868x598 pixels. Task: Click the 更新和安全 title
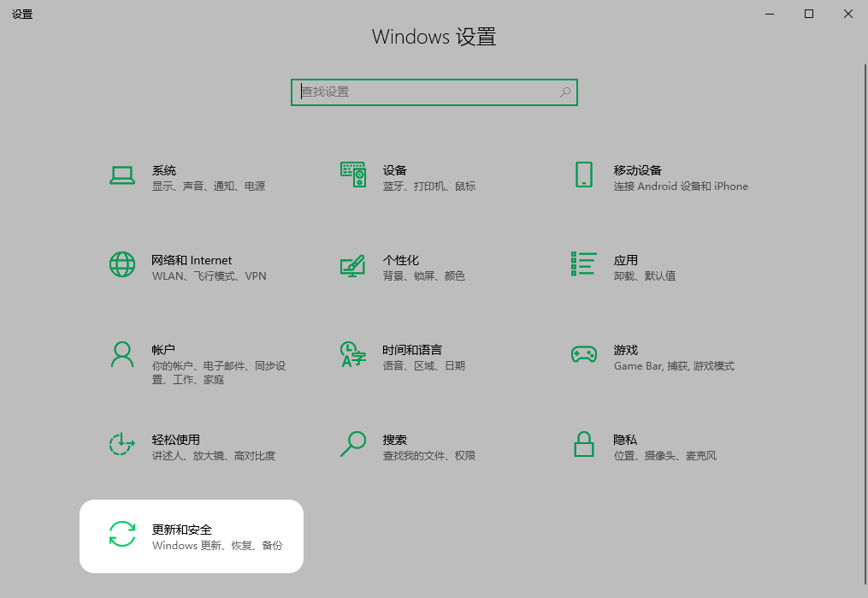click(x=182, y=530)
